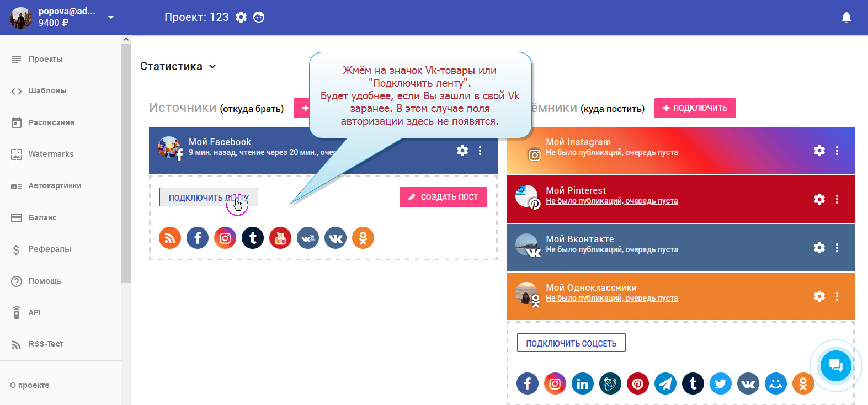The image size is (868, 405).
Task: Select the Twitter icon under receivers
Action: 721,383
